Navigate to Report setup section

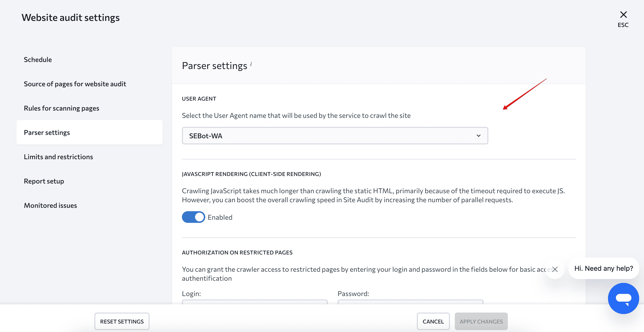pyautogui.click(x=44, y=181)
